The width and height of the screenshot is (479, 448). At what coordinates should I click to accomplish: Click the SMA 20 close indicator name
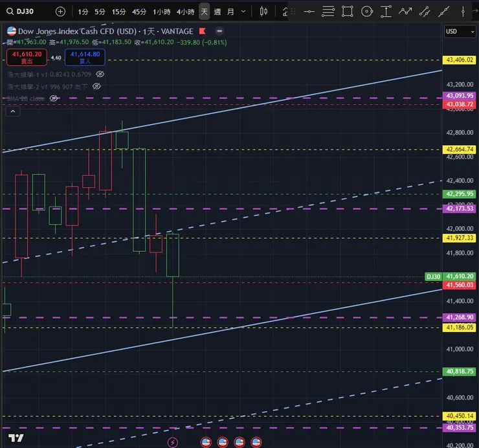[26, 98]
